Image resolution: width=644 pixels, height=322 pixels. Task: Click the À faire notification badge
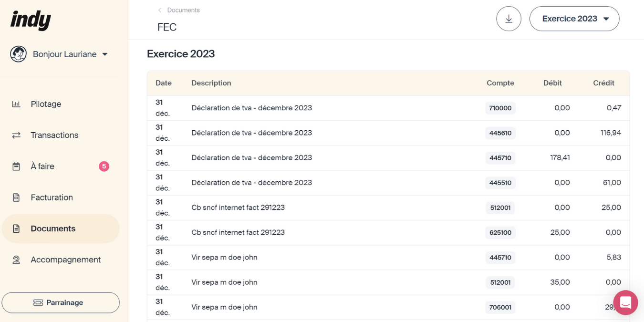(104, 166)
